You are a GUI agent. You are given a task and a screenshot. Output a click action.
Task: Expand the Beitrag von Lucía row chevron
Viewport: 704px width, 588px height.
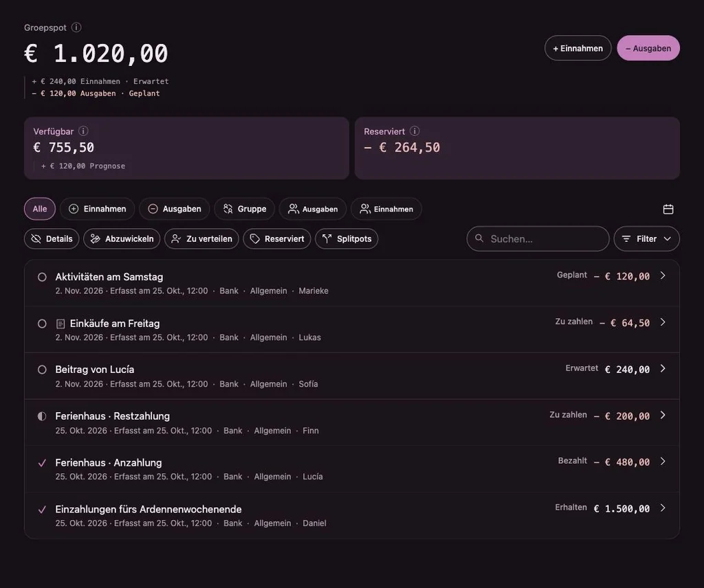pyautogui.click(x=663, y=368)
